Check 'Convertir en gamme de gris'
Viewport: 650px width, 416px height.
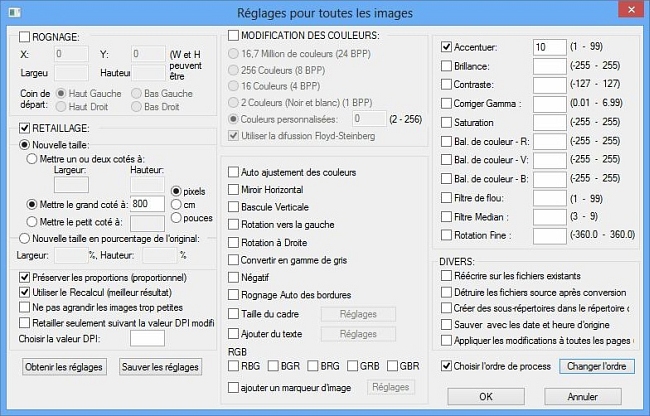point(233,260)
